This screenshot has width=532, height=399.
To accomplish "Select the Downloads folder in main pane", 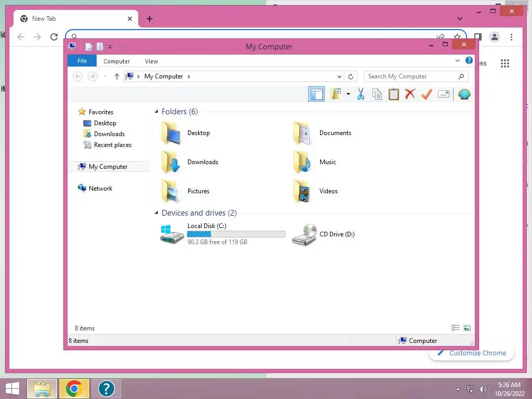I will (x=170, y=162).
